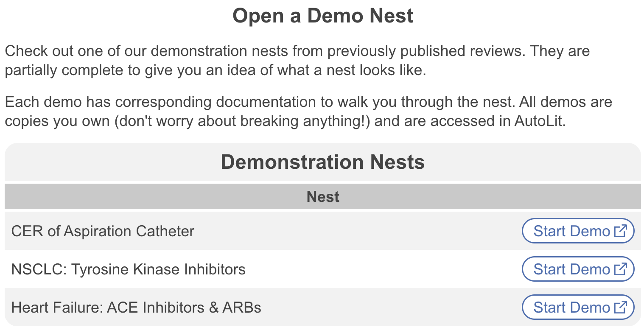The image size is (644, 330).
Task: Select the CER of Aspiration Catheter nest name
Action: coord(103,231)
